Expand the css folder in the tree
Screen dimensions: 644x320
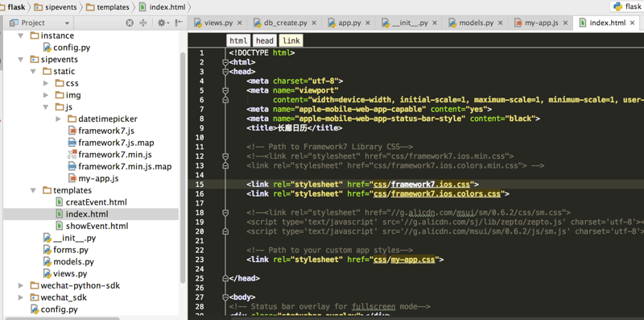(x=46, y=83)
